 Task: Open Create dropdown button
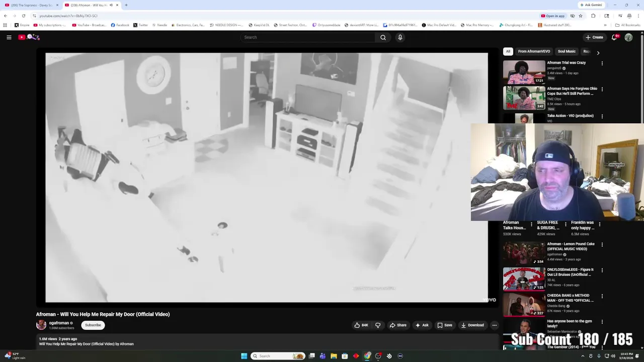[x=594, y=37]
